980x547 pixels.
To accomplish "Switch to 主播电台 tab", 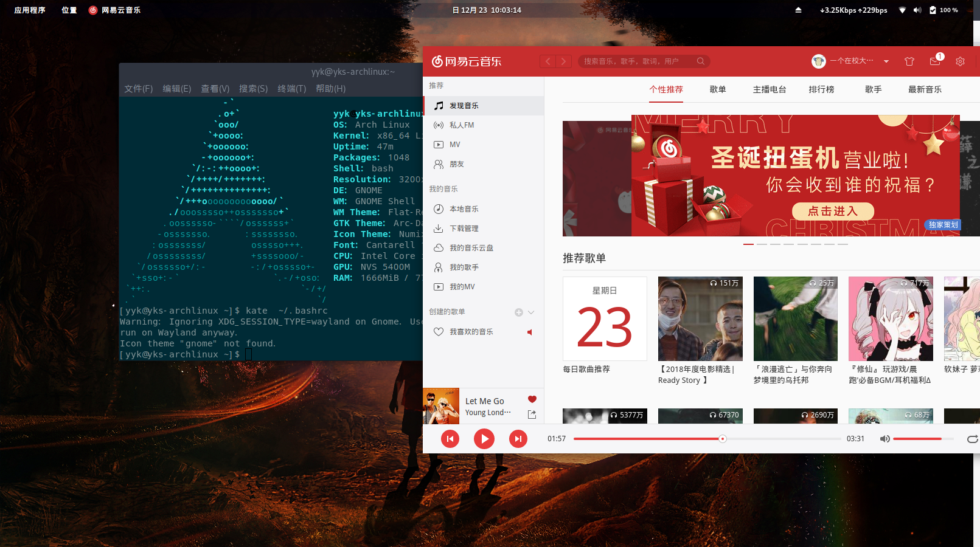I will (770, 89).
